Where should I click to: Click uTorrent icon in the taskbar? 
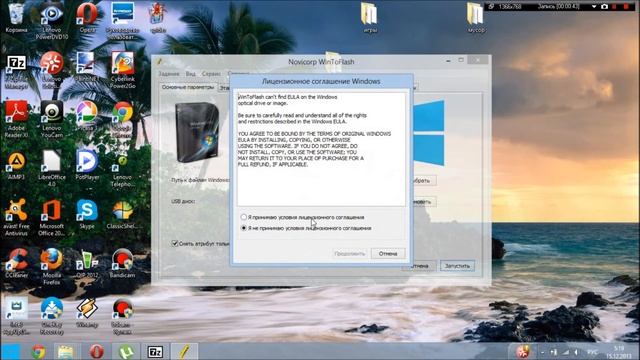[x=126, y=351]
